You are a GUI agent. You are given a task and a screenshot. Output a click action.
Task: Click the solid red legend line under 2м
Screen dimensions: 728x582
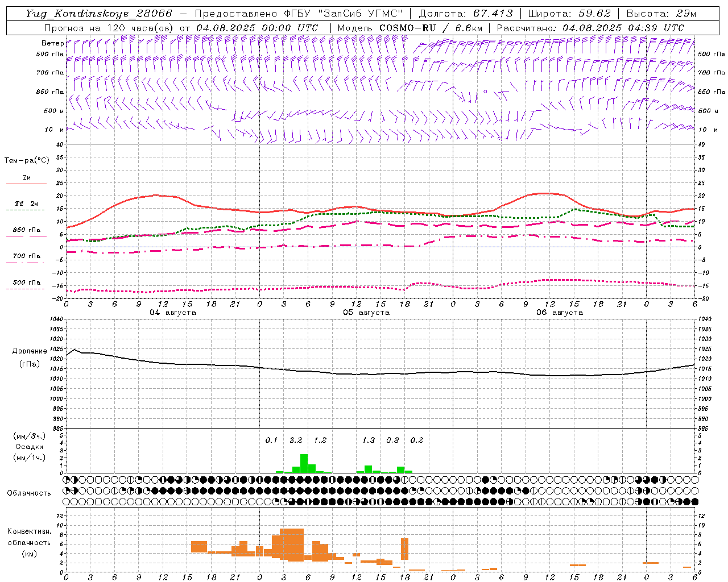click(x=26, y=184)
